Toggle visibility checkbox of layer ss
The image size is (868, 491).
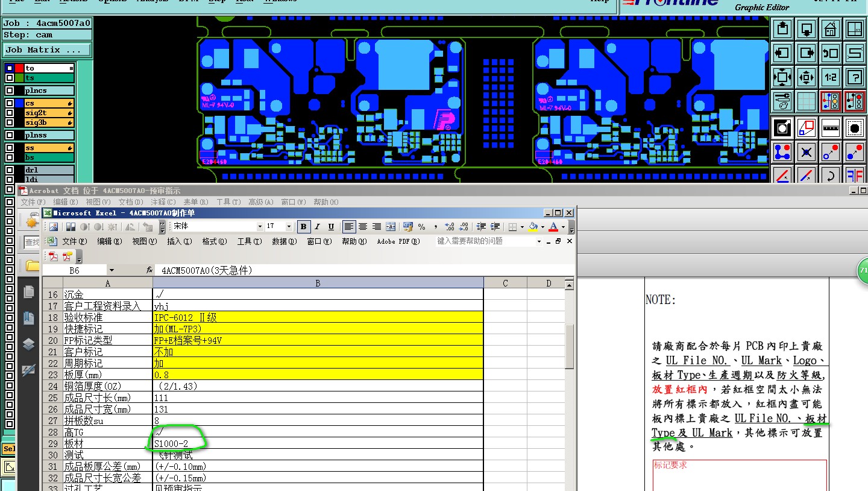[9, 148]
